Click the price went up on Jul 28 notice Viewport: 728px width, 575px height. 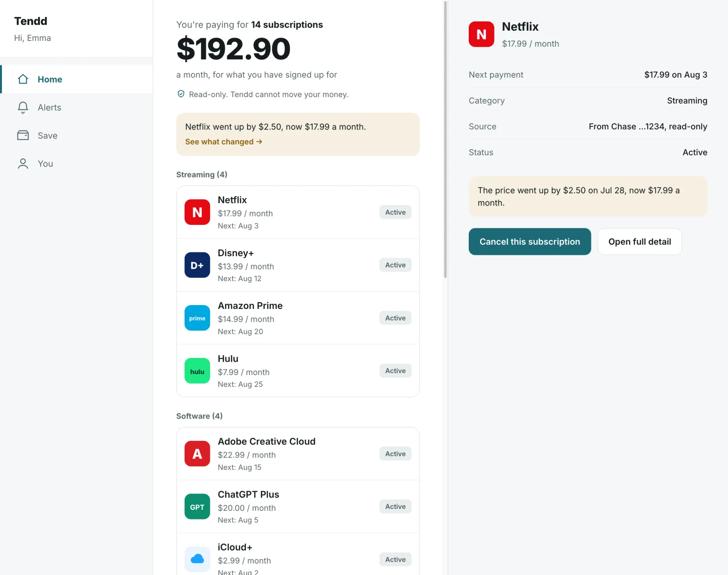click(x=588, y=197)
